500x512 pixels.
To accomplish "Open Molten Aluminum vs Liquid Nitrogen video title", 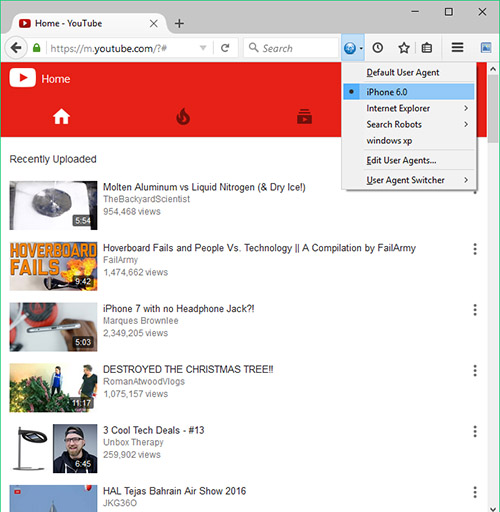I will click(x=204, y=187).
